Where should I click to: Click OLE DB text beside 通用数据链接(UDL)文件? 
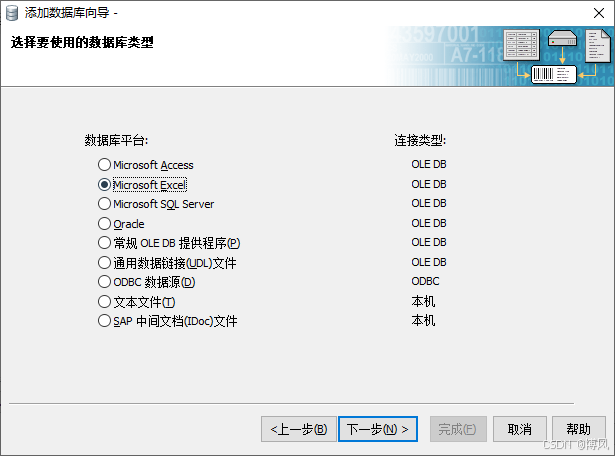(x=429, y=262)
